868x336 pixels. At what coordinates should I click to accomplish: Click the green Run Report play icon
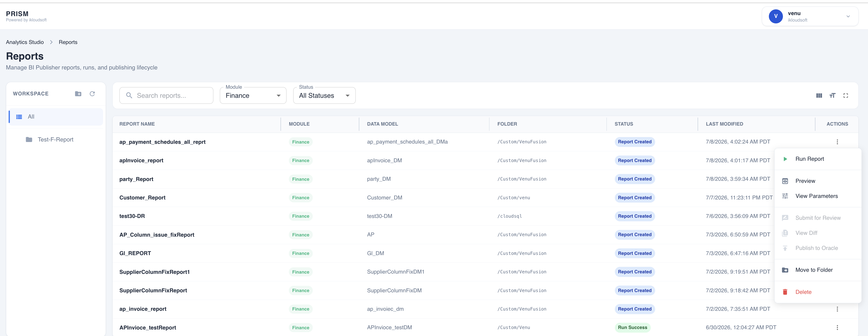click(785, 159)
